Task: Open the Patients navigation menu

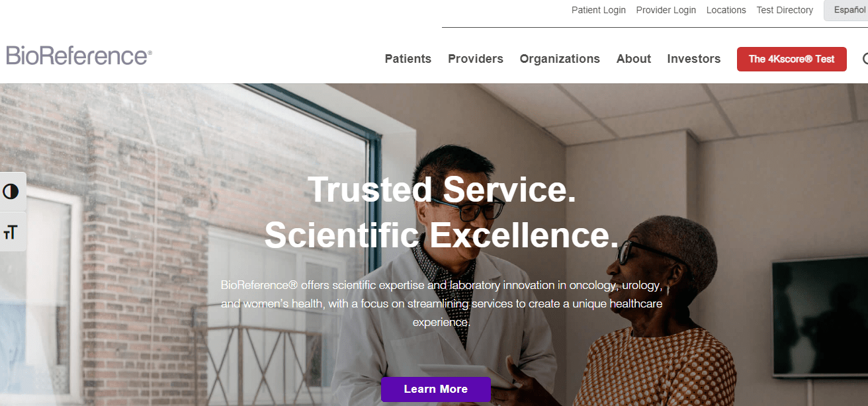Action: tap(408, 59)
